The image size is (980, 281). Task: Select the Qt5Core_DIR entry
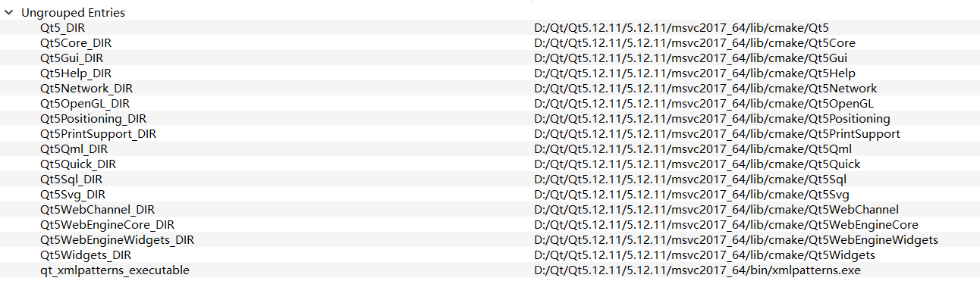[76, 43]
